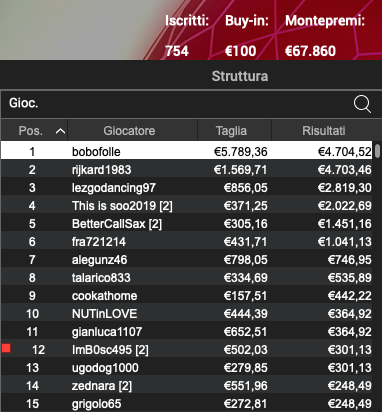
Task: Select the ImB0sc495 [2] row
Action: 187,350
